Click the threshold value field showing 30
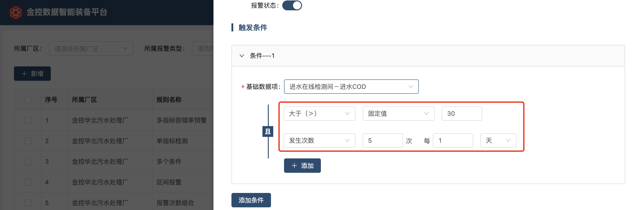Screen dimensions: 644x210 (x=462, y=114)
